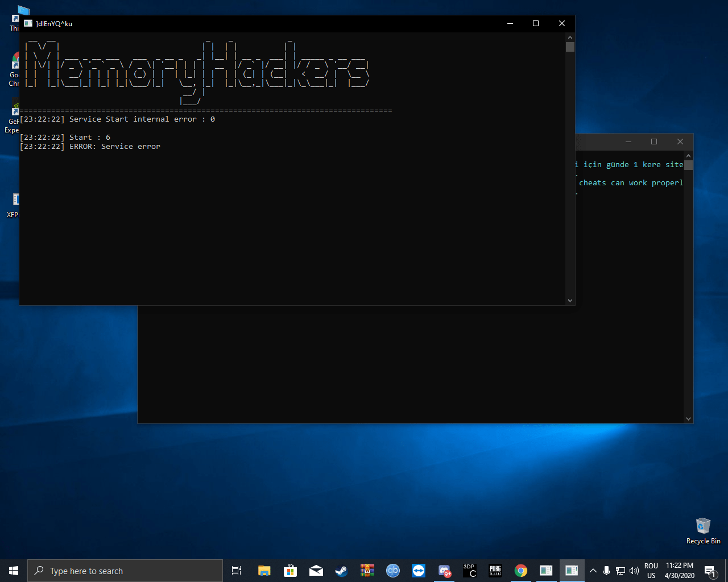Screen dimensions: 728x582
Task: Click the console window's title bar icon
Action: pyautogui.click(x=28, y=23)
